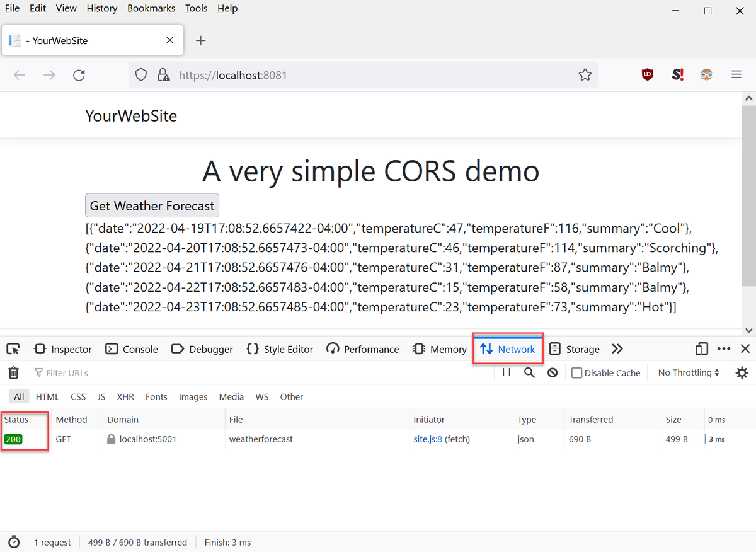Open Responsive Design Mode
This screenshot has height=552, width=756.
(701, 348)
